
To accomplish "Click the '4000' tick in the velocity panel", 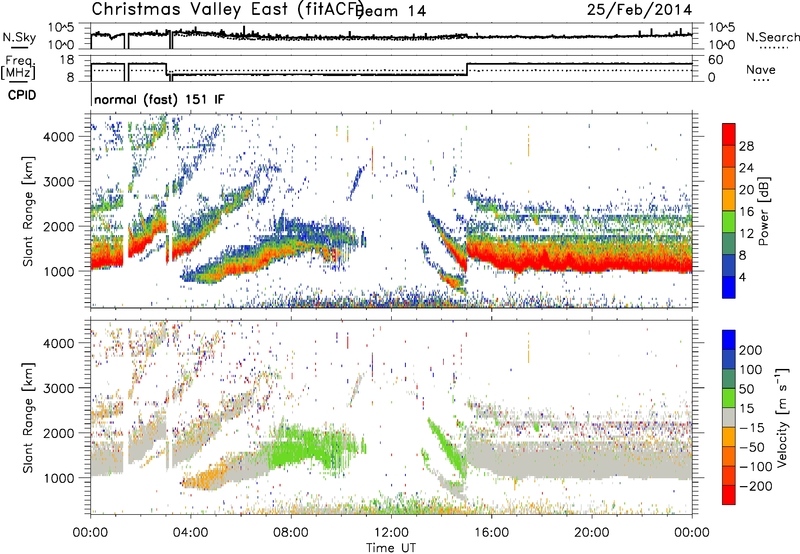I will pos(59,343).
